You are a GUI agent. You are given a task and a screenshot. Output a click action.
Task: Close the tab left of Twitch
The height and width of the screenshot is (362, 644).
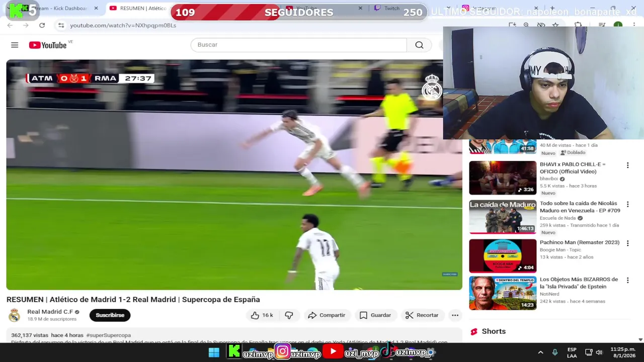pos(360,9)
